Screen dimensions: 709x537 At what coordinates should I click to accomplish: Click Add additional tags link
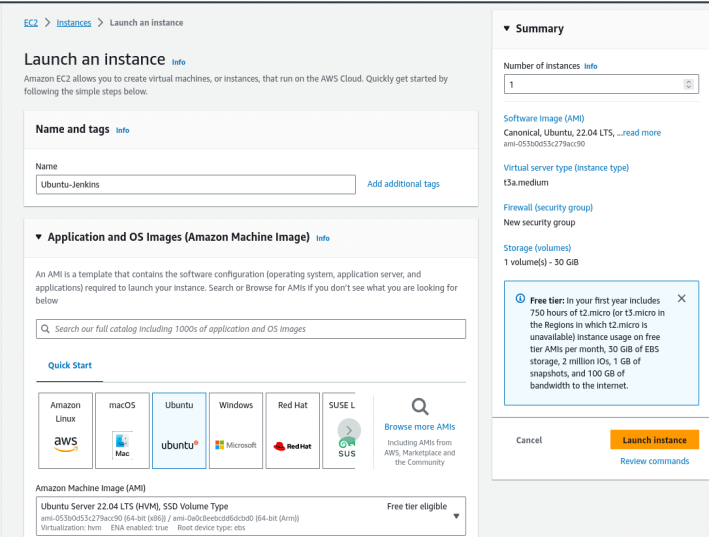pyautogui.click(x=403, y=184)
